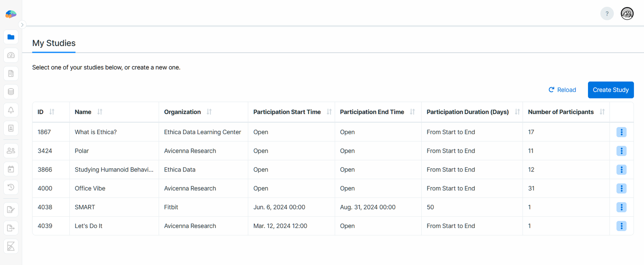644x265 pixels.
Task: Open the Dashboard gauge icon
Action: point(11,55)
